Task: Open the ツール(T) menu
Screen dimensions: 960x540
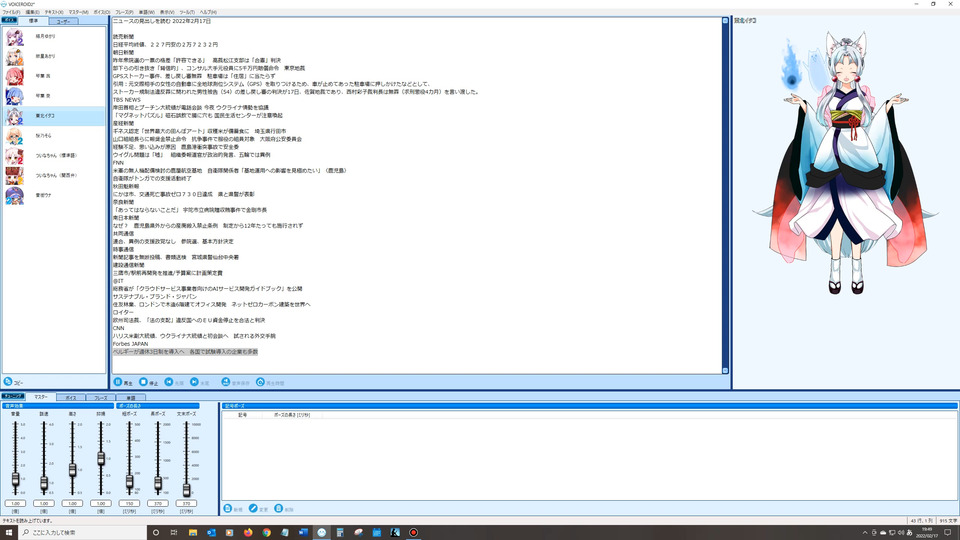Action: pyautogui.click(x=187, y=12)
